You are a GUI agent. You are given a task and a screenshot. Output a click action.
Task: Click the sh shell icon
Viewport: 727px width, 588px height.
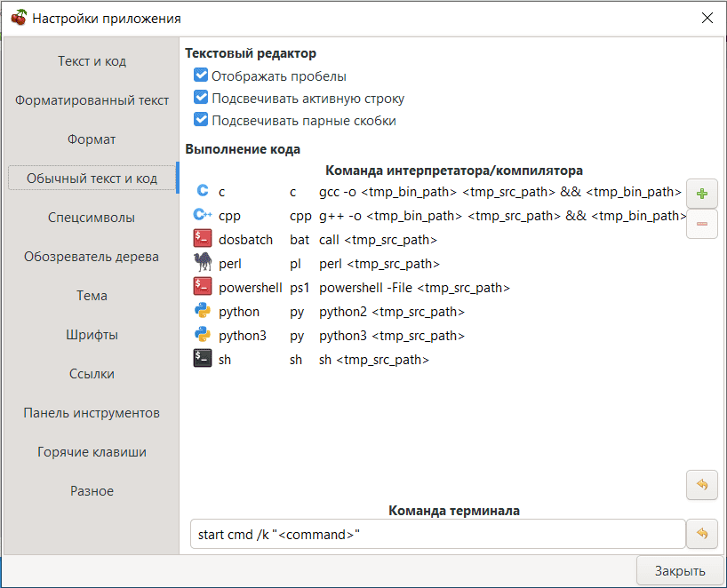coord(203,360)
